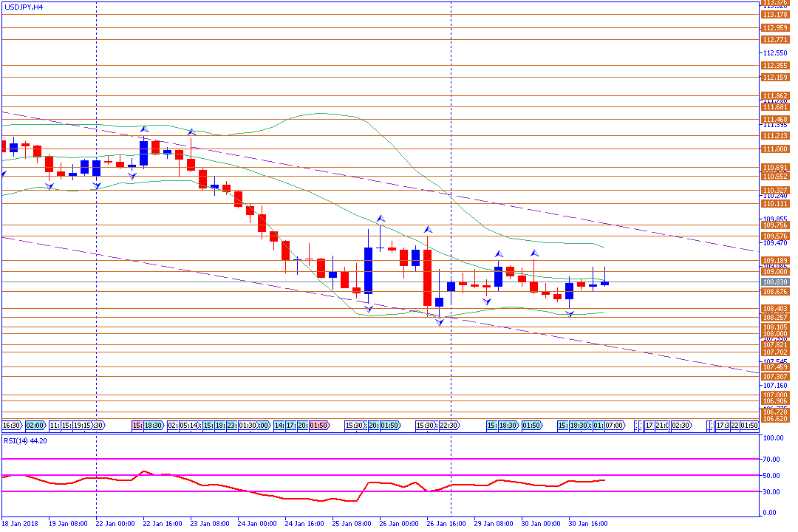Select the red-highlighted 01:50 event marker
Image resolution: width=798 pixels, height=532 pixels.
(x=319, y=426)
